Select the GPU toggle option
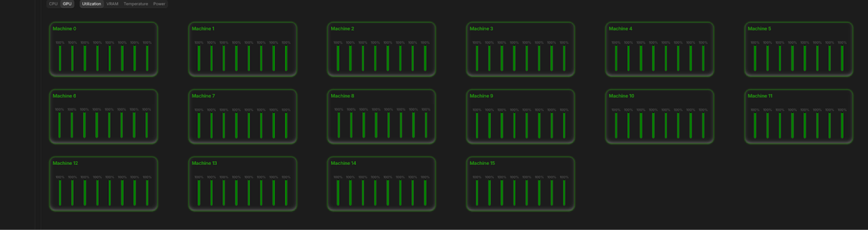This screenshot has width=868, height=230. point(67,4)
